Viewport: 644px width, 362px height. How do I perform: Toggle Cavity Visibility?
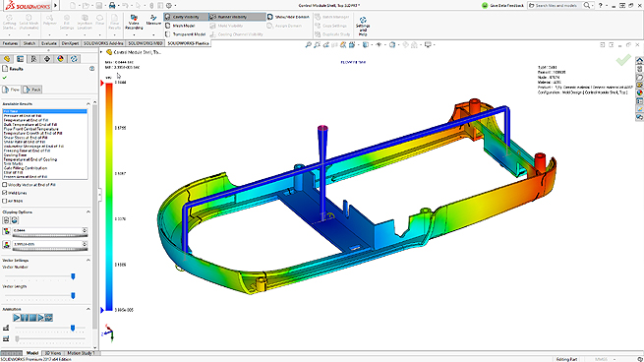186,17
